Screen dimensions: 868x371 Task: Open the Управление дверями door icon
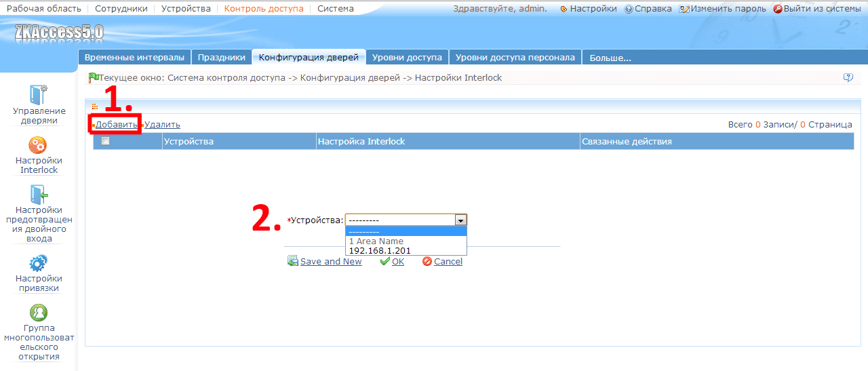39,94
